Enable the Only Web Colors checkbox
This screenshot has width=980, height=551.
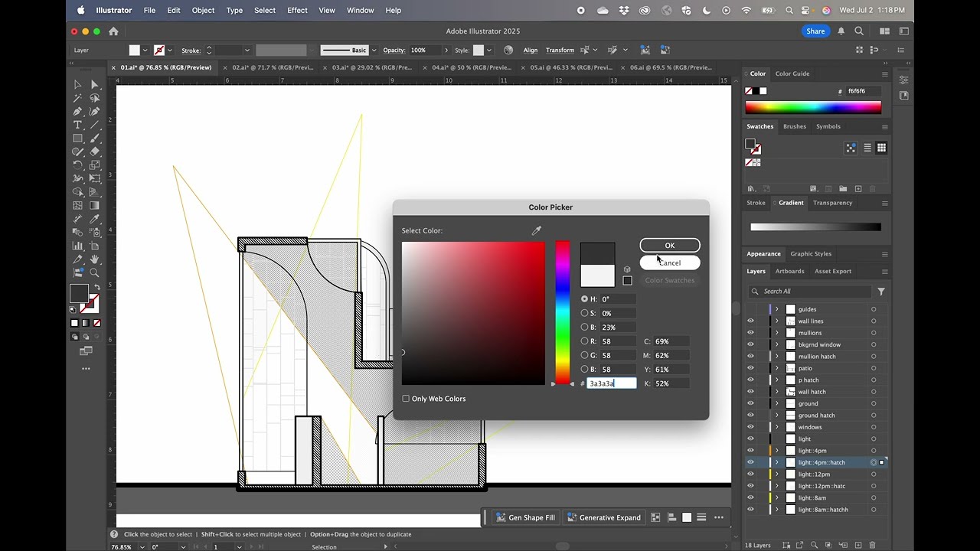406,399
